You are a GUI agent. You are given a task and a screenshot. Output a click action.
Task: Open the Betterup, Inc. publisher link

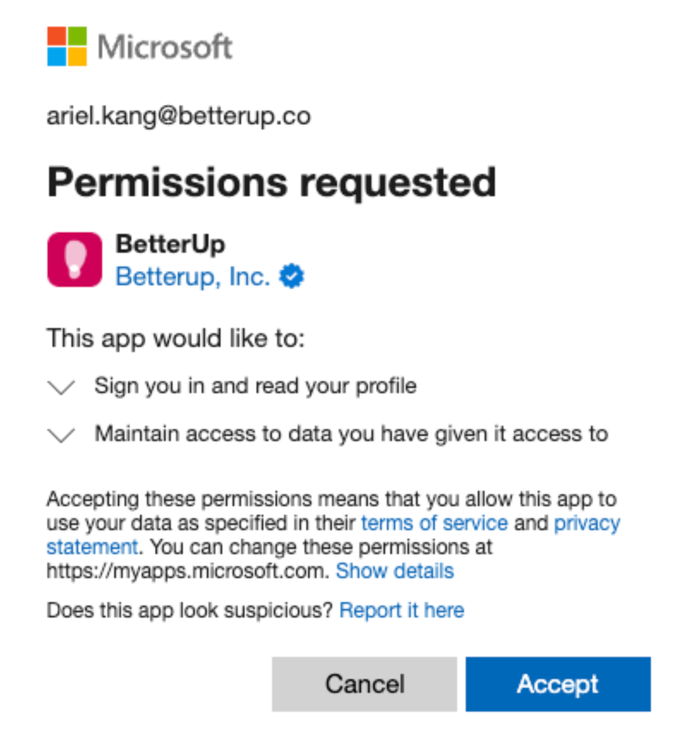(193, 276)
